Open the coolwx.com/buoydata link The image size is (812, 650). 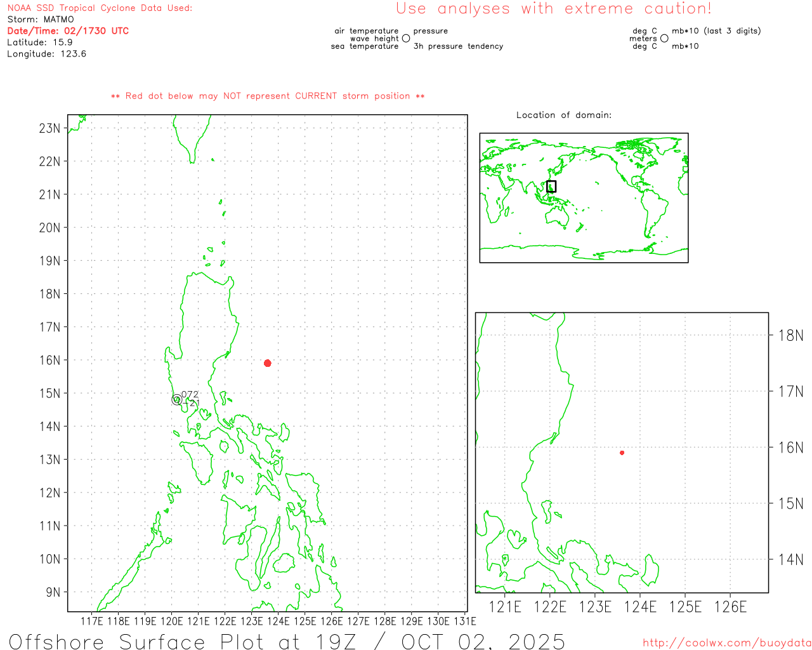(726, 643)
